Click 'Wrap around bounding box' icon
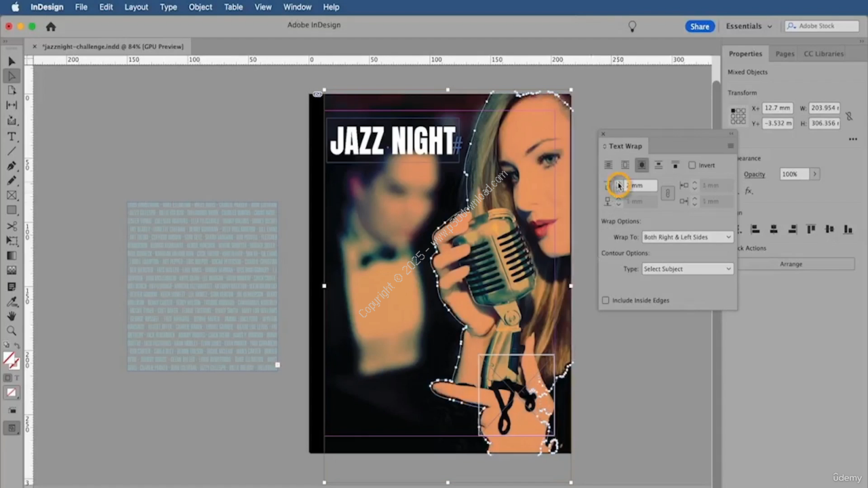The height and width of the screenshot is (488, 868). tap(625, 165)
